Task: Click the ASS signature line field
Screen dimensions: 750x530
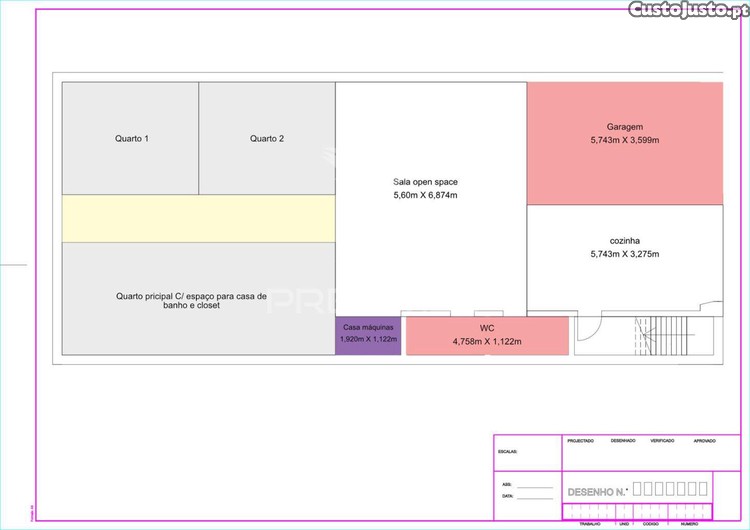Action: pyautogui.click(x=535, y=485)
